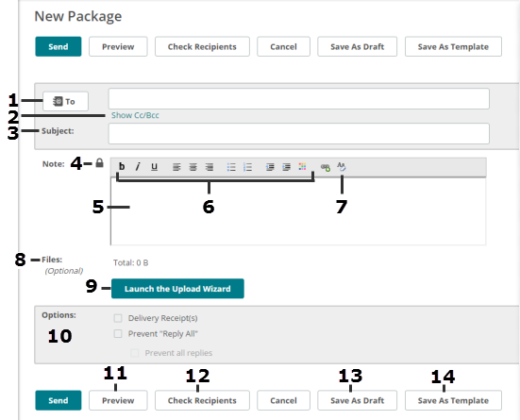Screen dimensions: 520x420
Task: Toggle bold formatting in note toolbar
Action: (122, 166)
